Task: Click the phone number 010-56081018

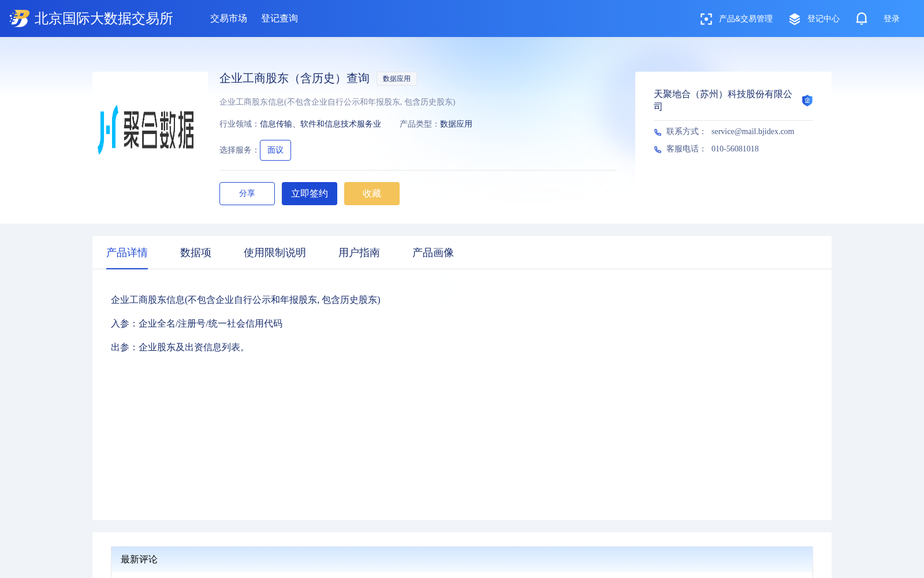Action: point(735,149)
